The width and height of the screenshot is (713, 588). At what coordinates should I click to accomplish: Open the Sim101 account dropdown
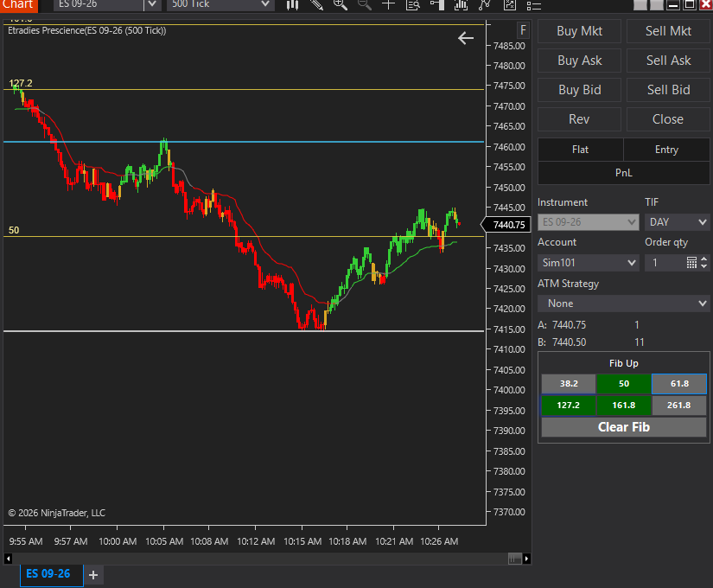tap(588, 263)
